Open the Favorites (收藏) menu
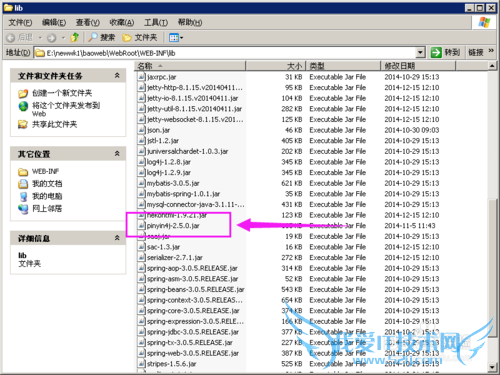Screen dimensions: 500x375 (122, 22)
